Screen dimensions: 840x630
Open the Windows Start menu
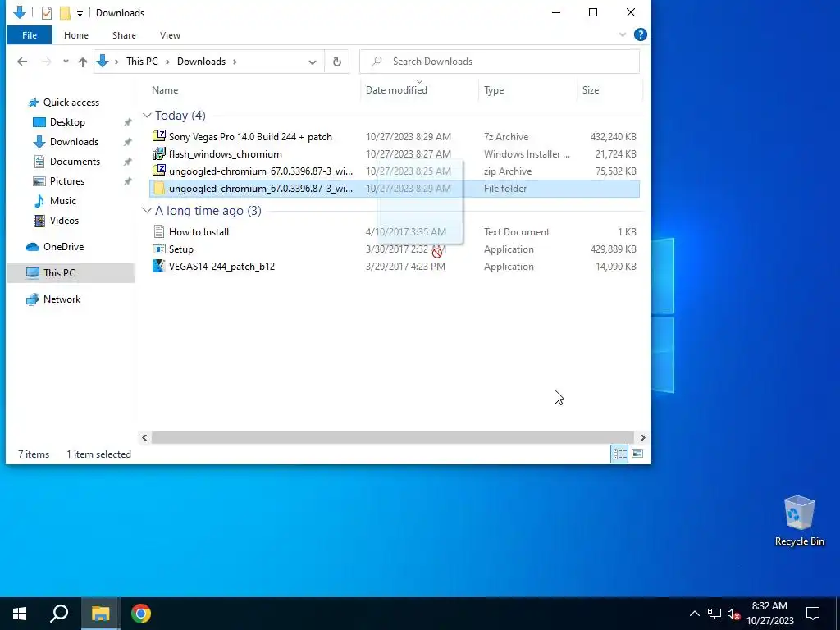tap(20, 614)
